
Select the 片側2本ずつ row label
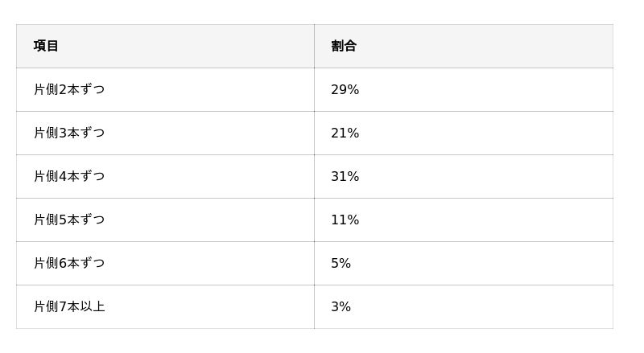coord(69,89)
